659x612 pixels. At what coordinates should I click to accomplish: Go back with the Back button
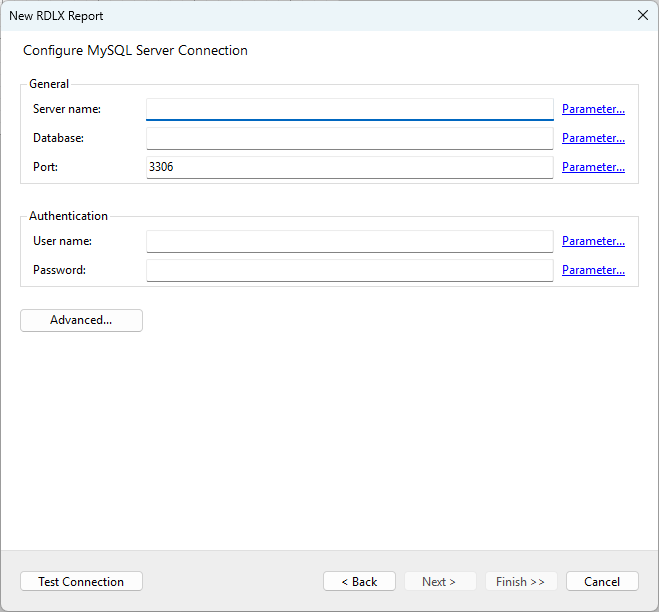[359, 581]
